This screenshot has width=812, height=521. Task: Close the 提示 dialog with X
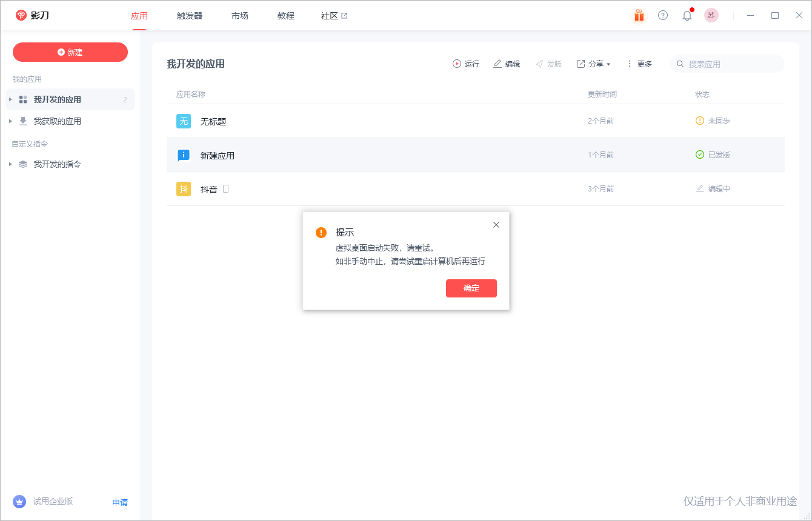click(496, 225)
